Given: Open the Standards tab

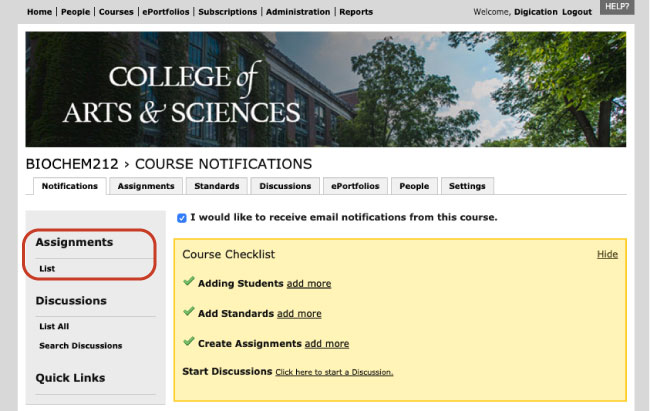Looking at the screenshot, I should pos(217,186).
